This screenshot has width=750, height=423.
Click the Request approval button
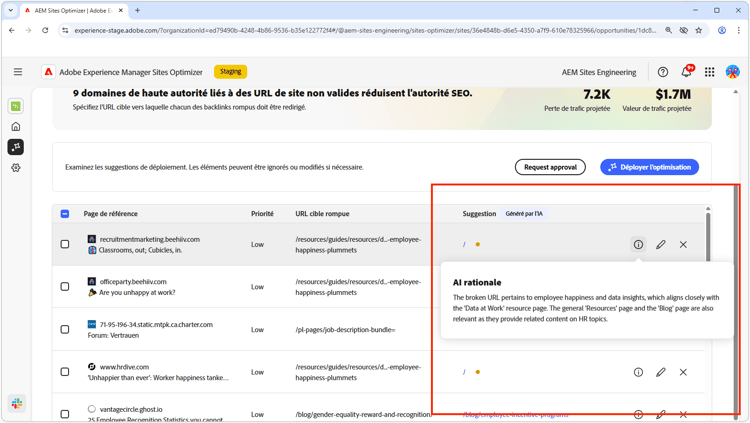click(550, 167)
